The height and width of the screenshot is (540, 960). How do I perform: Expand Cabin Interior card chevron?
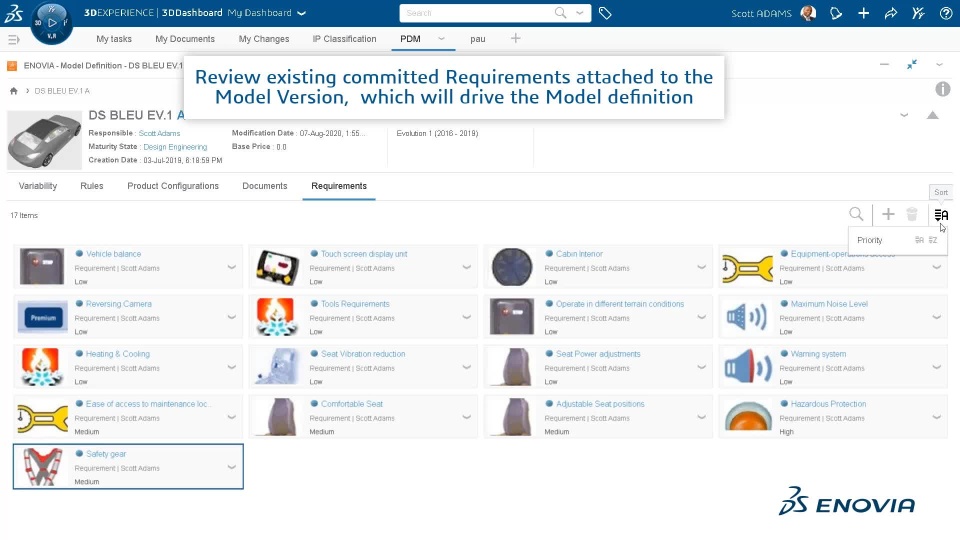702,267
